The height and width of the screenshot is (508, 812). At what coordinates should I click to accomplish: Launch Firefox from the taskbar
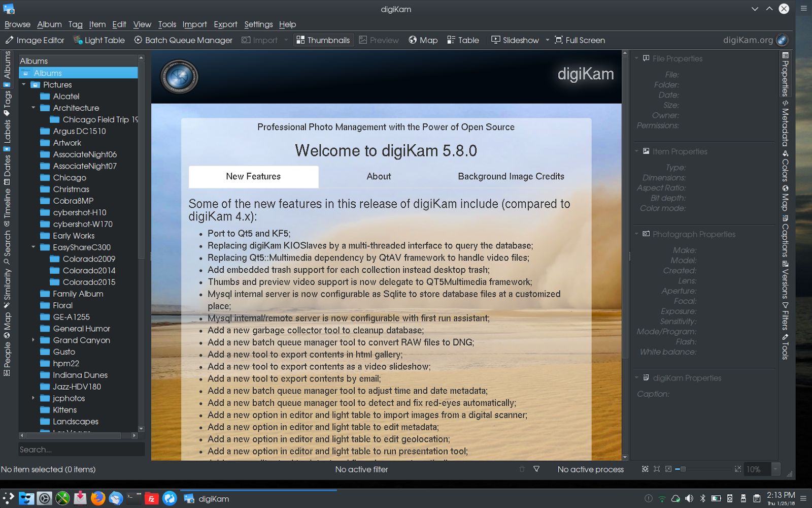98,498
